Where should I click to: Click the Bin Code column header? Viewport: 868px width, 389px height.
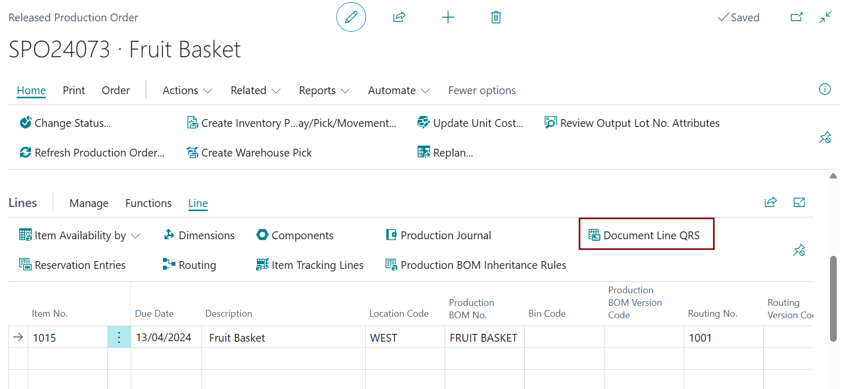pos(547,314)
